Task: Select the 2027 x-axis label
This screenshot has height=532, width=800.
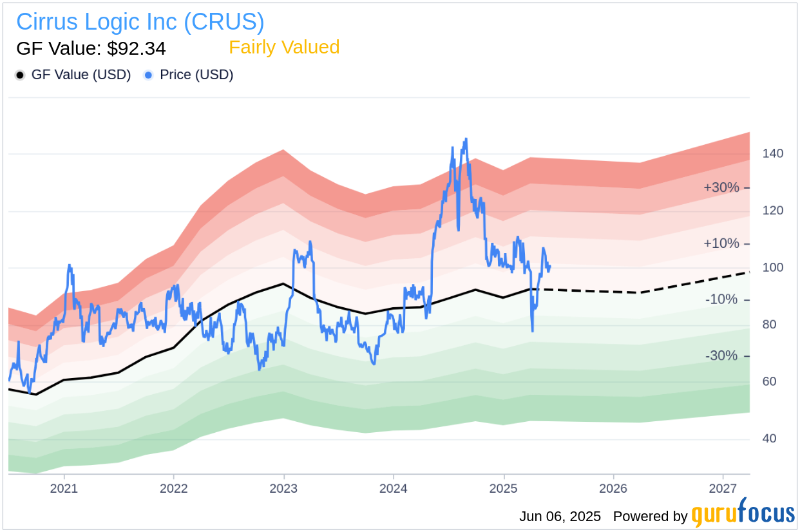Action: [x=723, y=489]
